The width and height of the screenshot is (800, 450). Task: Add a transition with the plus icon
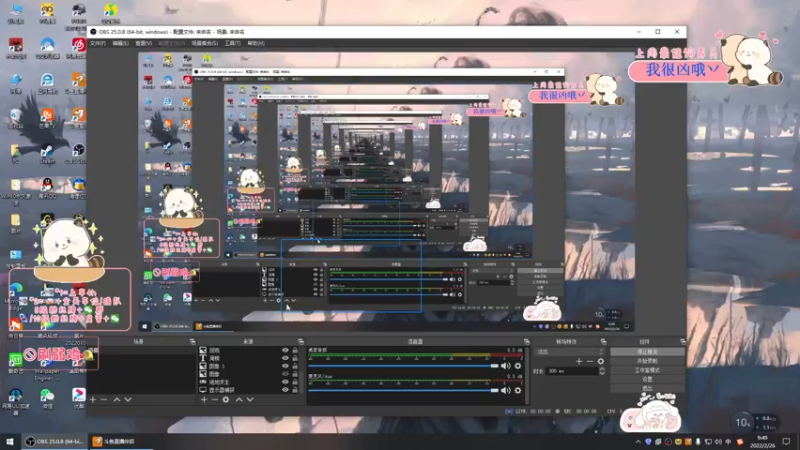pos(579,361)
